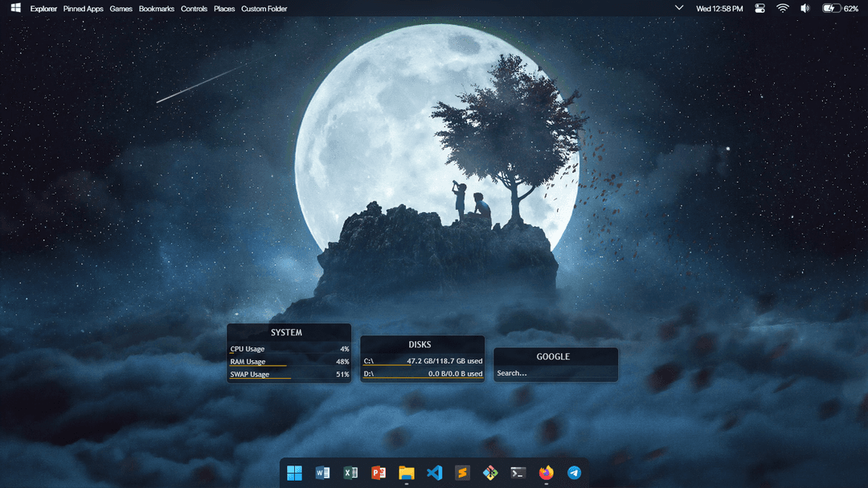868x488 pixels.
Task: Click the Google Search... input field
Action: click(x=555, y=373)
